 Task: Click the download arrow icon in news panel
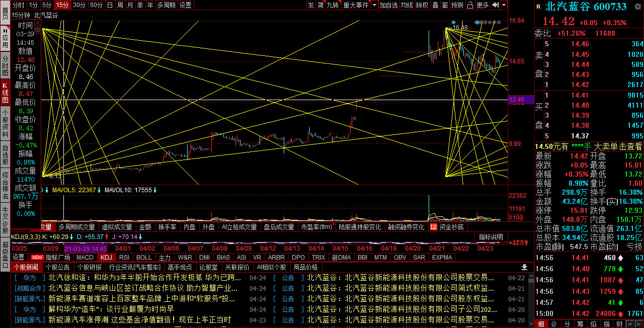[x=524, y=267]
